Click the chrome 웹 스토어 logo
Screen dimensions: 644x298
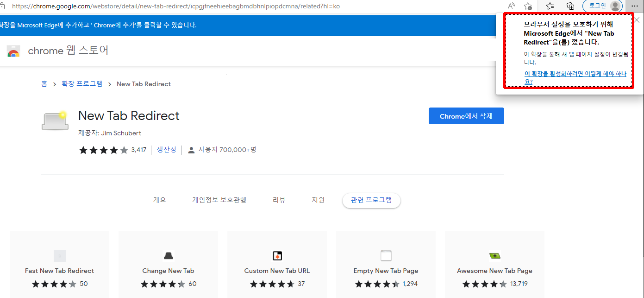click(58, 51)
